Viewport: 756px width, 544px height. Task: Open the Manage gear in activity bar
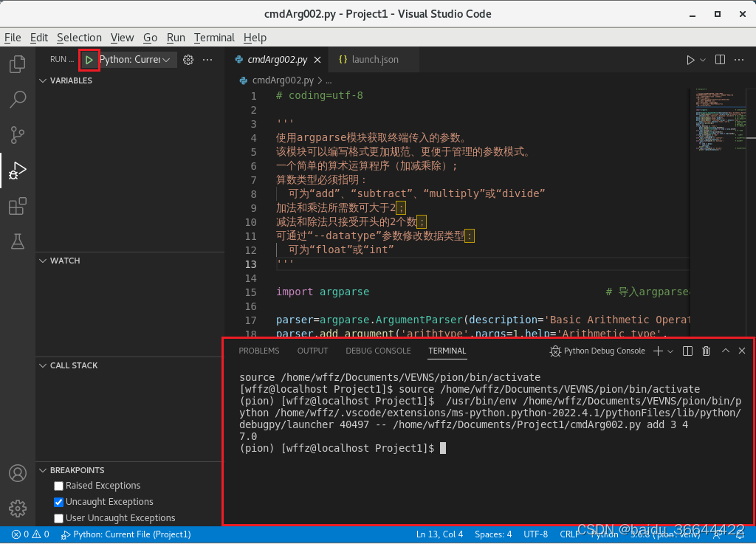coord(18,509)
